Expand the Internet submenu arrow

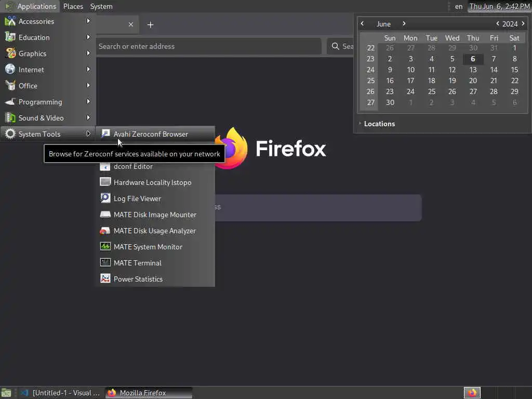pos(88,69)
